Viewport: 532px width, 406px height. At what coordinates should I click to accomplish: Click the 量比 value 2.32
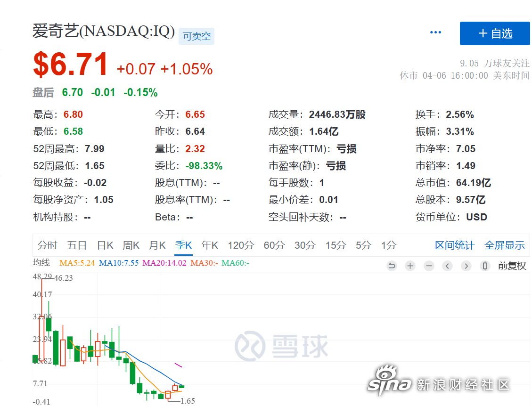[195, 148]
